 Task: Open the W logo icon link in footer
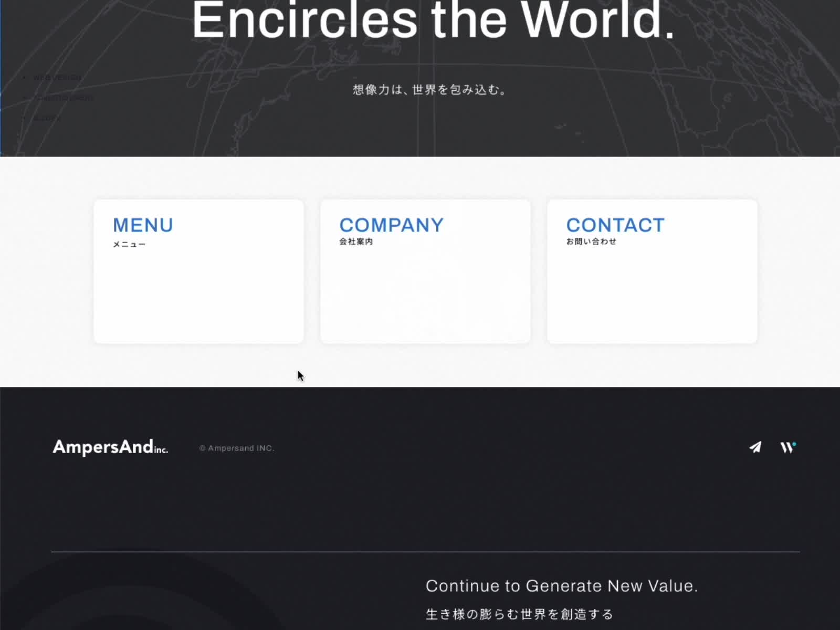787,447
